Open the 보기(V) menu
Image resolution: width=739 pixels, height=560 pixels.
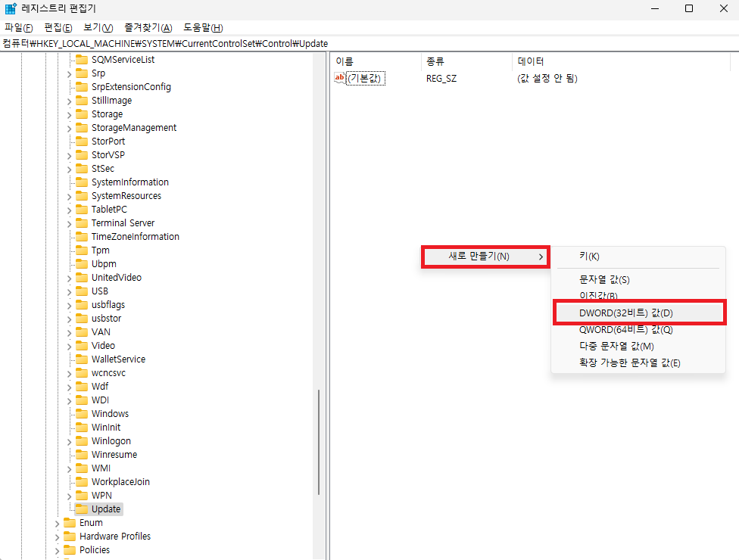pos(98,28)
